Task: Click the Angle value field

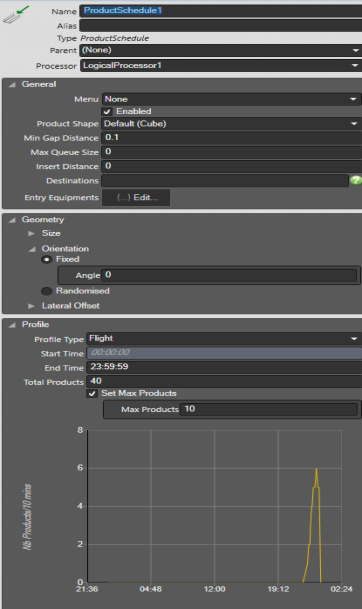Action: (x=229, y=275)
